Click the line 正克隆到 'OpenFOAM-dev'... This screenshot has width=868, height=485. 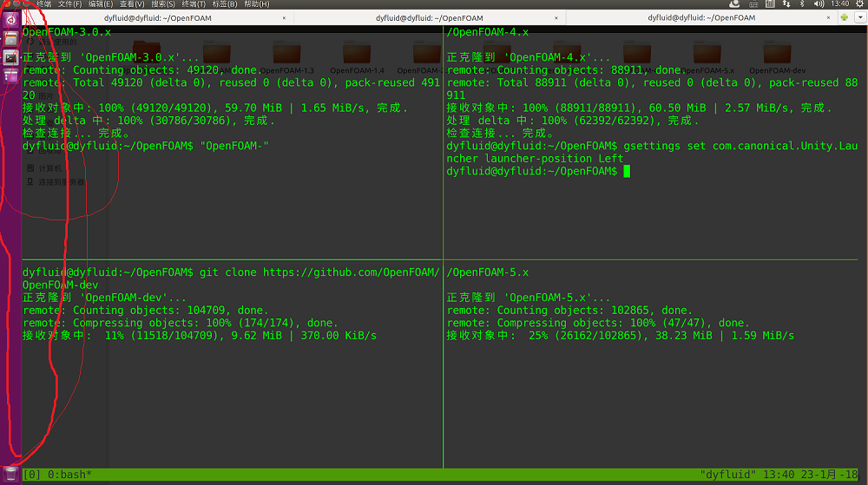[105, 298]
